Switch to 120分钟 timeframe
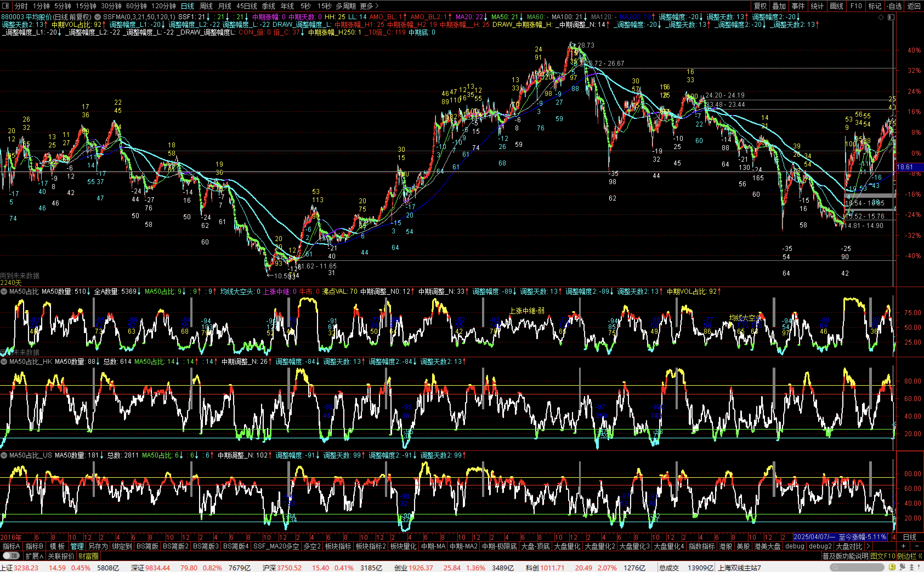Screen dimensions: 924x572 point(163,6)
